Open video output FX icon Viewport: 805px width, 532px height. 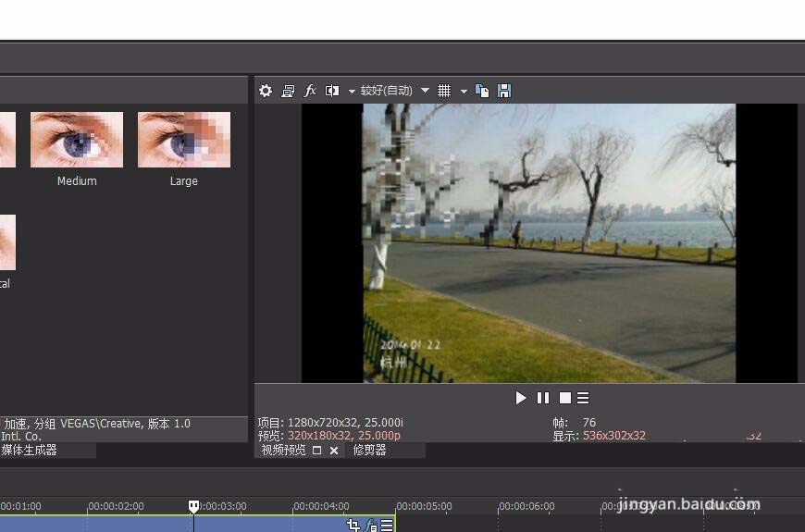pos(310,91)
